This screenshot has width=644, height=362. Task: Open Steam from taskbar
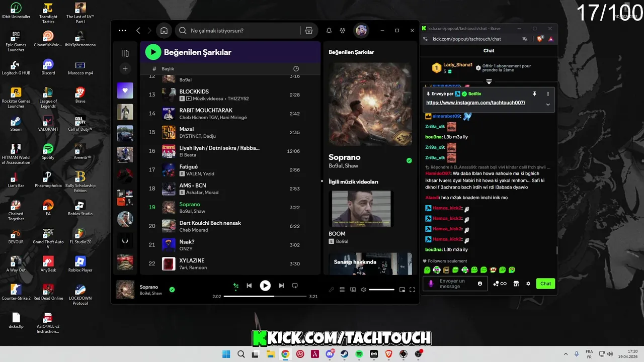click(344, 354)
